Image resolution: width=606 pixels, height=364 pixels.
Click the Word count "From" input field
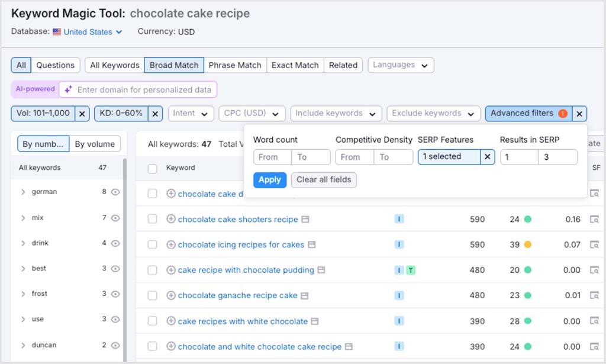click(272, 157)
